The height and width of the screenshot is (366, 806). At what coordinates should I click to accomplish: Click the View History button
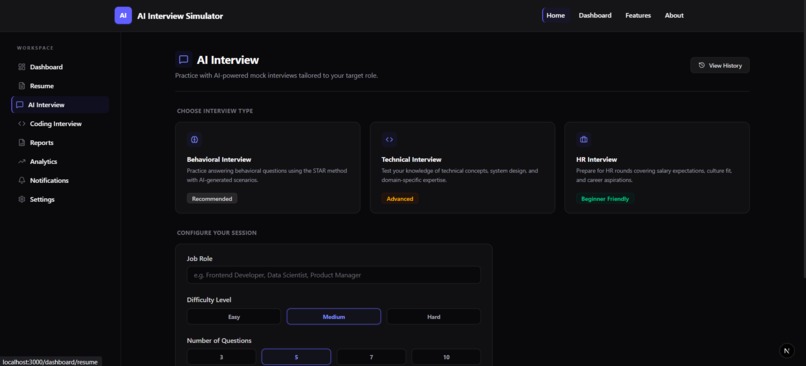click(720, 65)
